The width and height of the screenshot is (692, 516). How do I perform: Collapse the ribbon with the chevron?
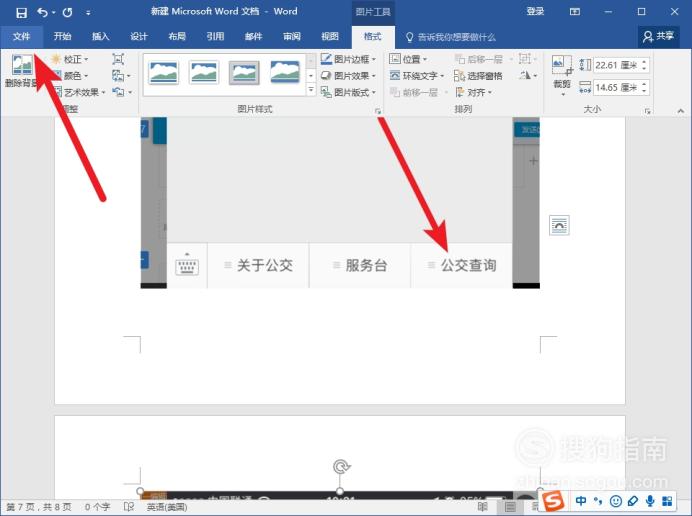(681, 110)
